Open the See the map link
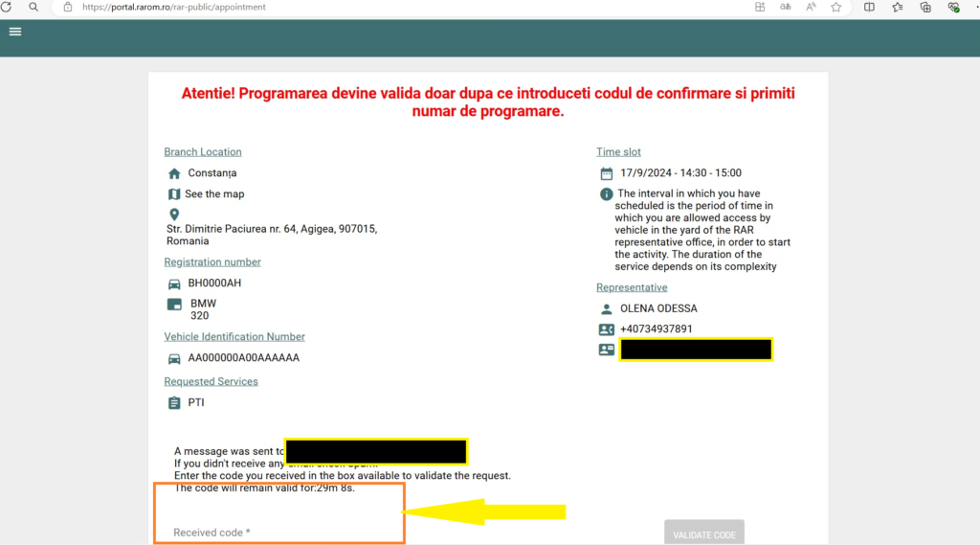The height and width of the screenshot is (545, 980). coord(214,194)
